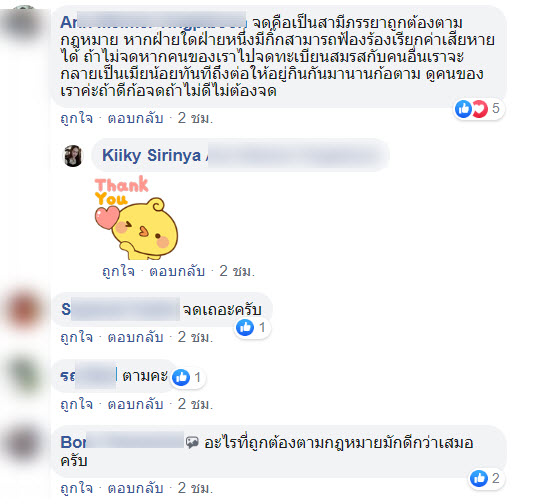Click ตอบกลับ under the first long comment
Viewport: 541px width, 504px height.
click(135, 118)
